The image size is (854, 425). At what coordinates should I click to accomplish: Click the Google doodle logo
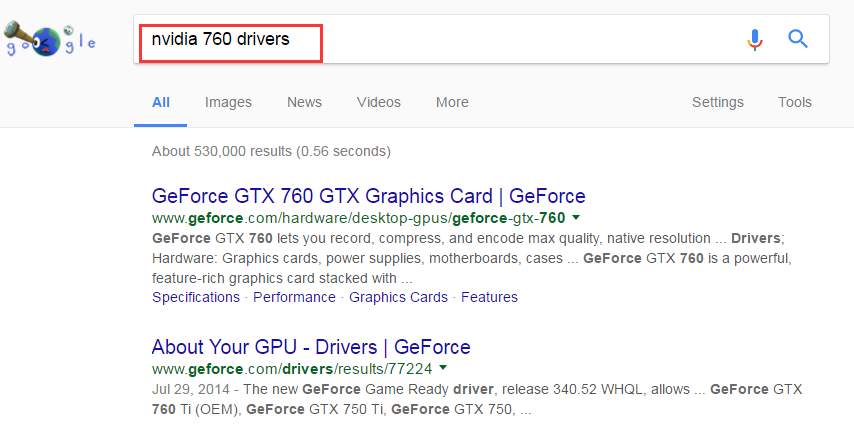(50, 39)
